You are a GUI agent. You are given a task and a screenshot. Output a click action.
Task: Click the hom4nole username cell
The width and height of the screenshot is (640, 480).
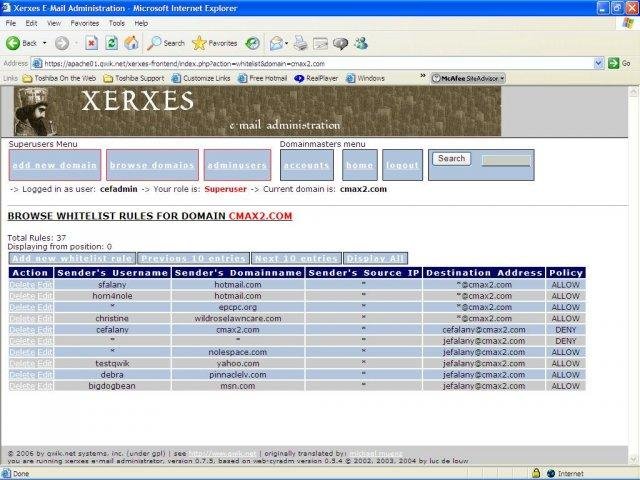[112, 296]
